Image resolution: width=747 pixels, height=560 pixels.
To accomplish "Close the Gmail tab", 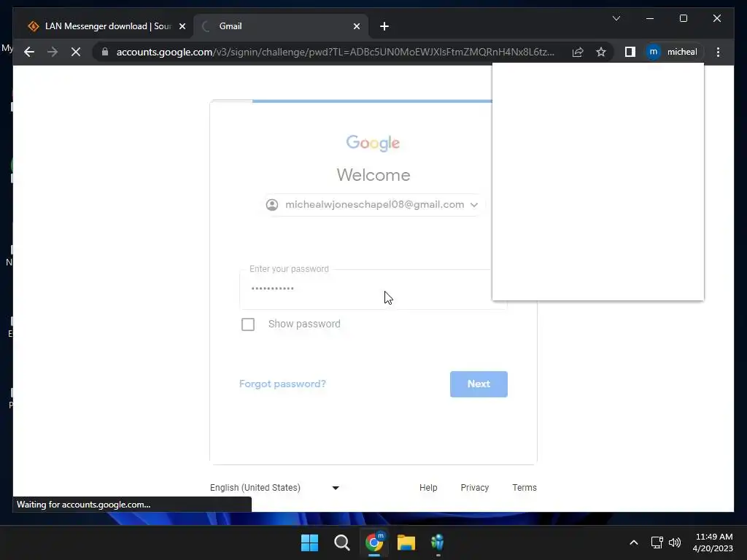I will (x=356, y=27).
